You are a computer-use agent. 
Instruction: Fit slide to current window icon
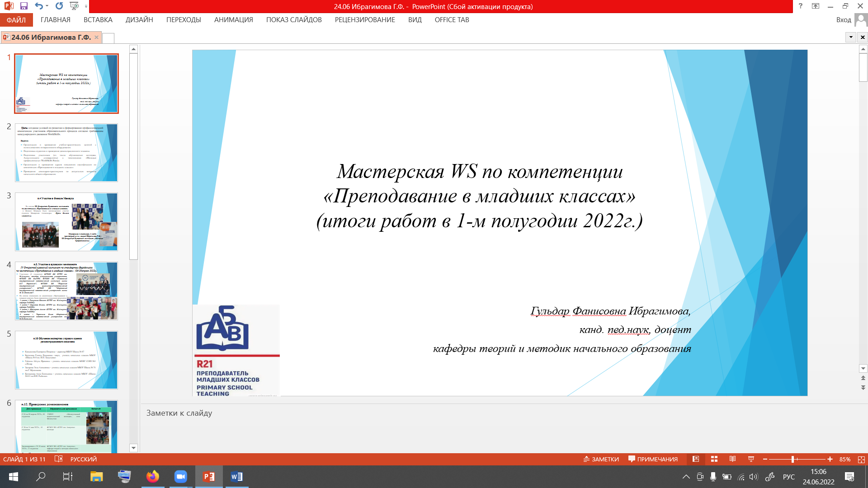click(861, 459)
